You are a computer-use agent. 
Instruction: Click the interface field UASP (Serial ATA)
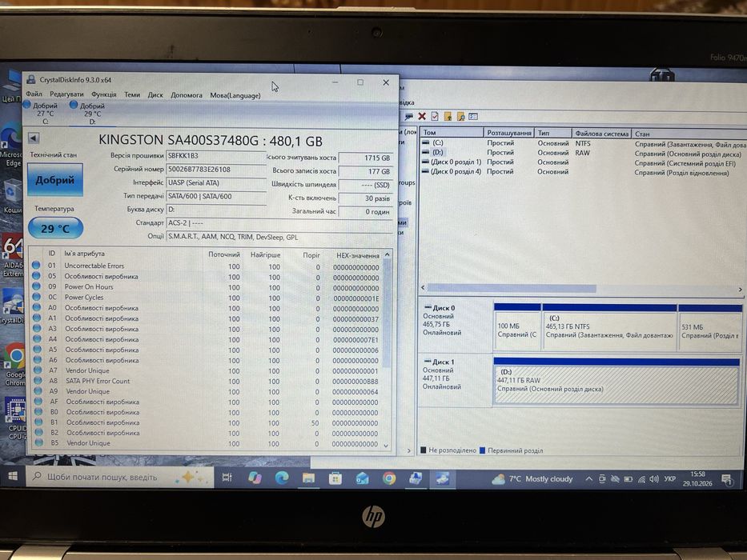coord(216,182)
